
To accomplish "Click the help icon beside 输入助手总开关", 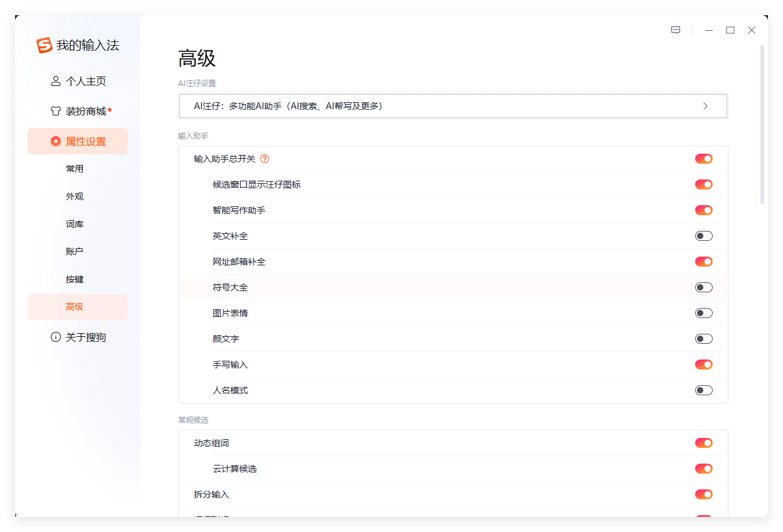I will click(265, 159).
